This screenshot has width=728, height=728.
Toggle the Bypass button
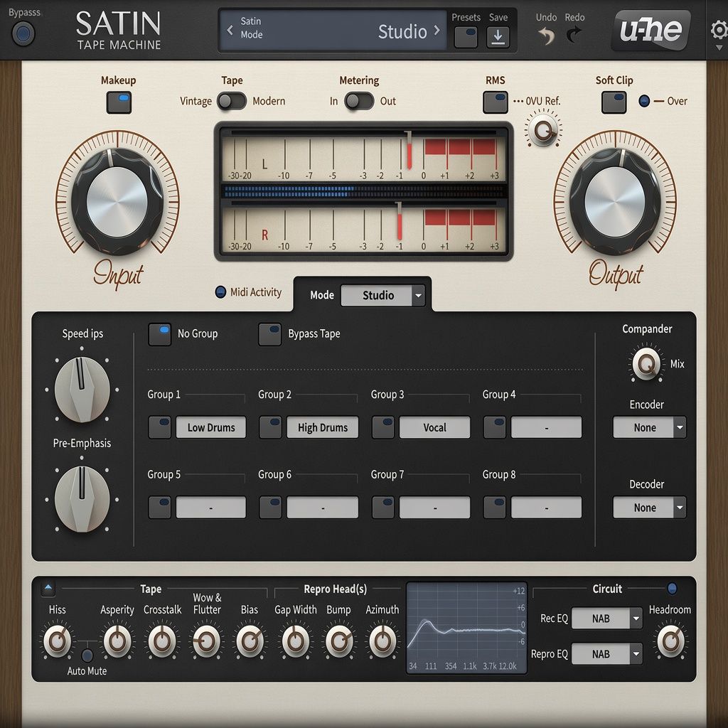23,33
